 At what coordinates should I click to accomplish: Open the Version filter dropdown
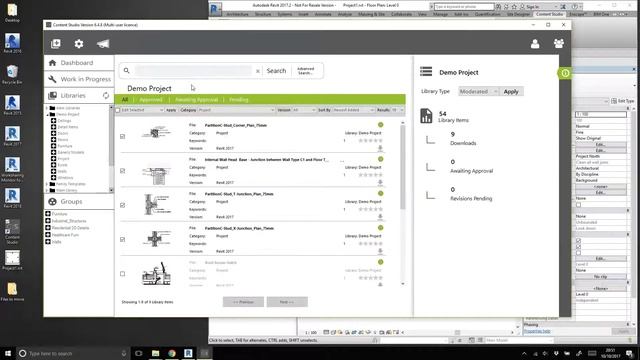click(304, 110)
